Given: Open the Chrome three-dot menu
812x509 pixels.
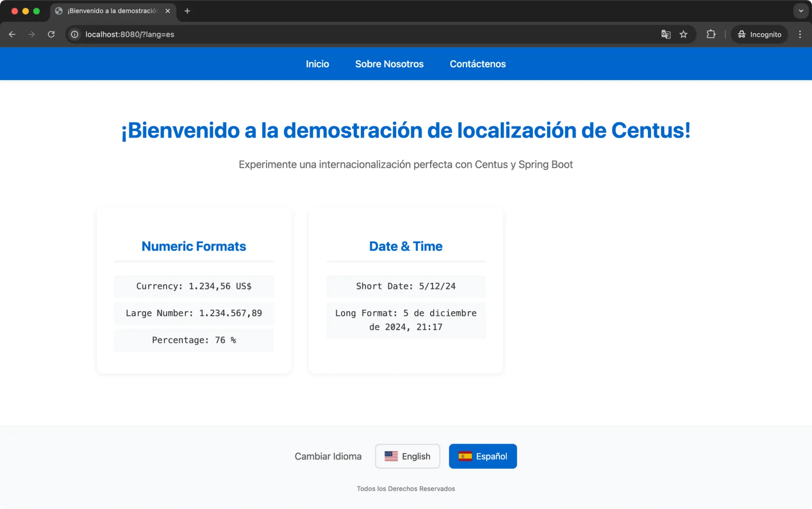Looking at the screenshot, I should click(x=800, y=34).
